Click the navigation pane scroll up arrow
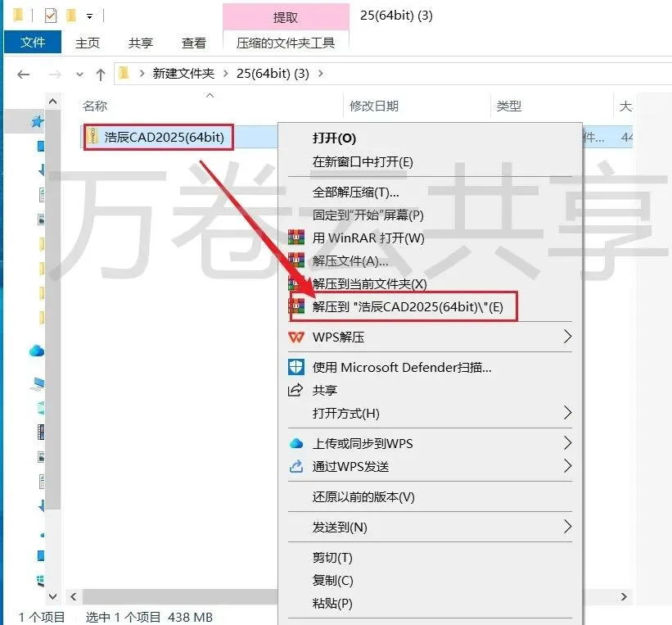The image size is (672, 625). click(52, 102)
